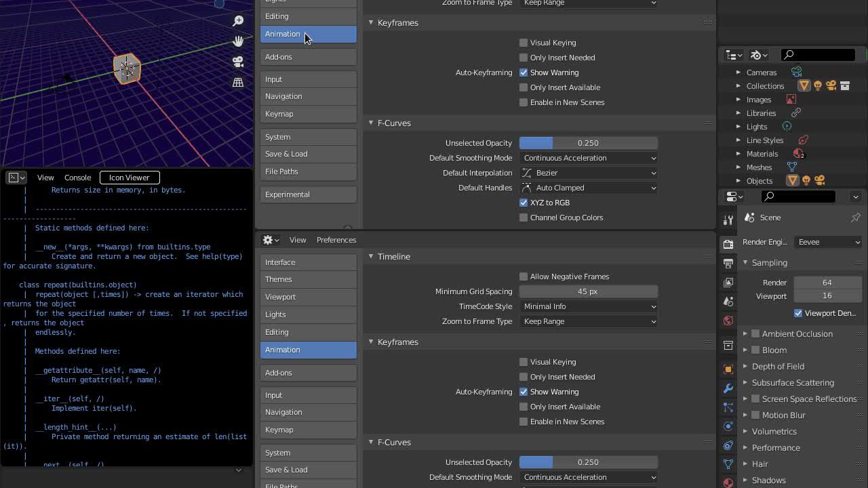868x488 pixels.
Task: Open the Output Properties tab
Action: pyautogui.click(x=728, y=264)
